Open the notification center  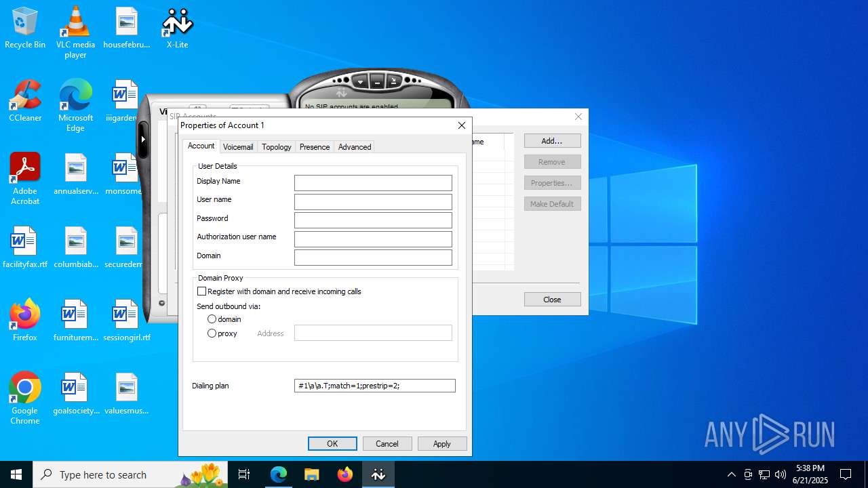[x=846, y=474]
